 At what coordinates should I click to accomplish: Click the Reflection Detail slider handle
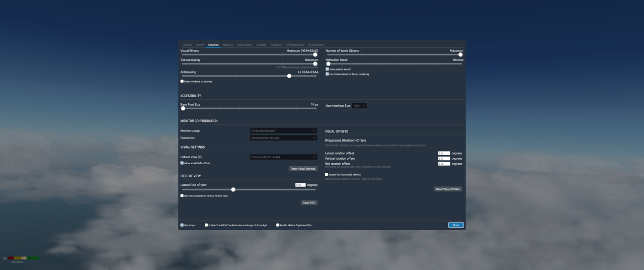pos(328,64)
